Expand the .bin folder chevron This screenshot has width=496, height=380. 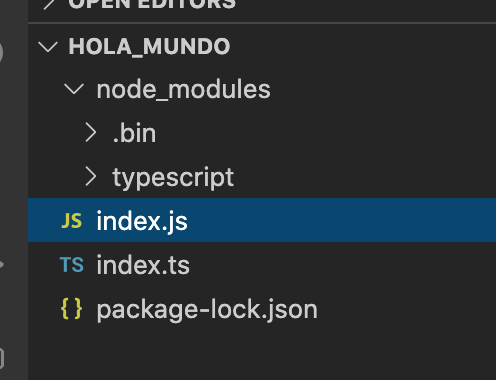pos(91,133)
